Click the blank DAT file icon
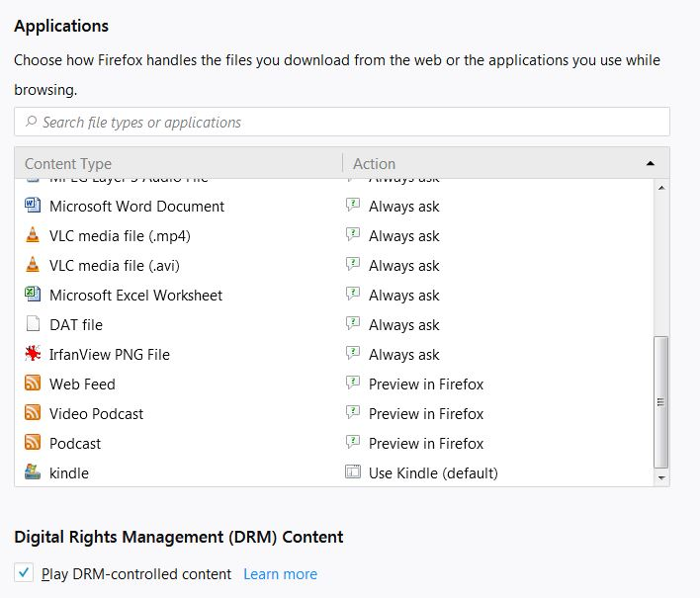Image resolution: width=700 pixels, height=598 pixels. 33,324
